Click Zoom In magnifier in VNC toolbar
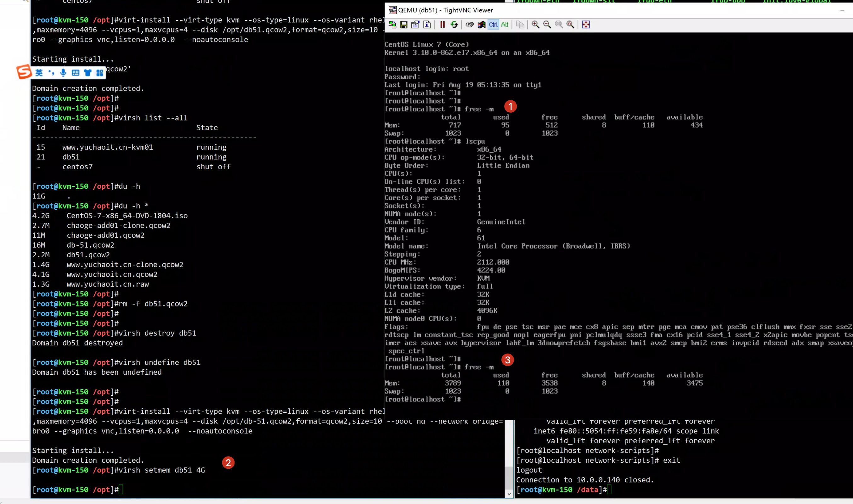Image resolution: width=853 pixels, height=504 pixels. pyautogui.click(x=535, y=25)
